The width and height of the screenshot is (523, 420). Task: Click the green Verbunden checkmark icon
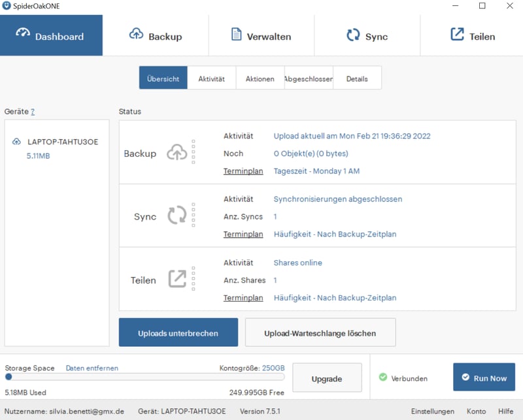click(x=383, y=378)
